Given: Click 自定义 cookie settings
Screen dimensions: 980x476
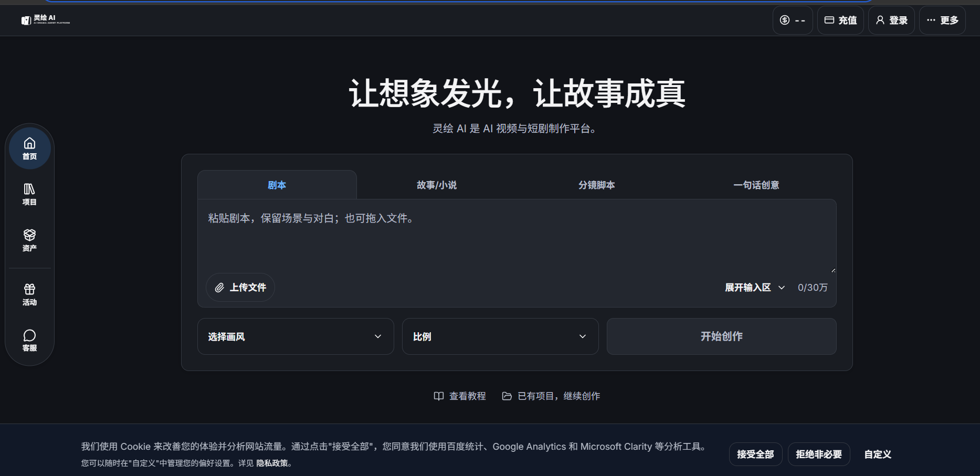Looking at the screenshot, I should click(878, 454).
